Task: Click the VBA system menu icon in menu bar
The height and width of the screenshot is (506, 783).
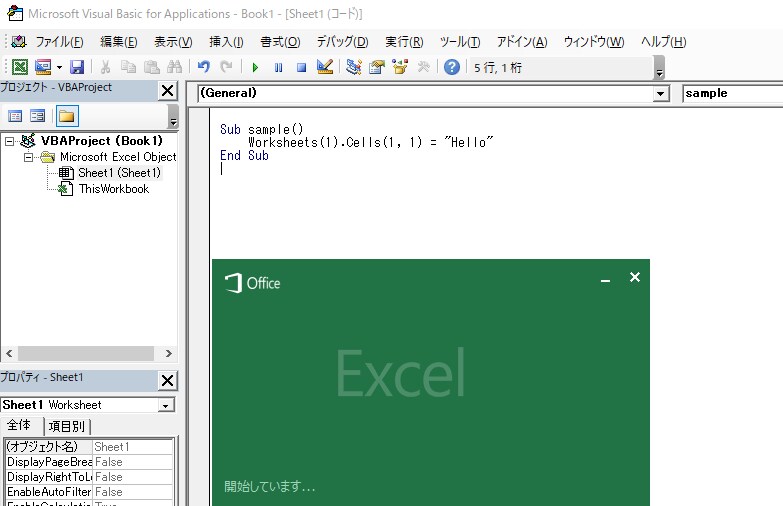Action: tap(19, 41)
